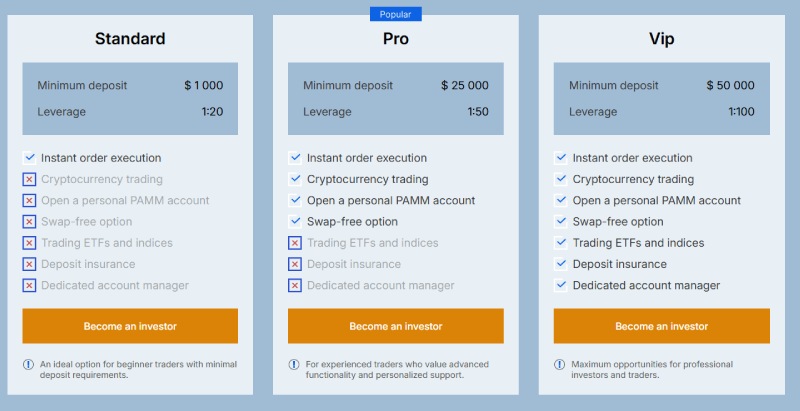
Task: Click Vip's Trading ETFs and indices checkmark
Action: (x=561, y=243)
